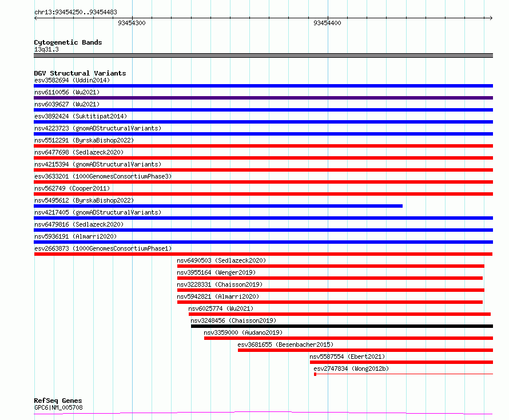The width and height of the screenshot is (509, 420).
Task: Click the DGV Structural Variants track title
Action: 80,73
